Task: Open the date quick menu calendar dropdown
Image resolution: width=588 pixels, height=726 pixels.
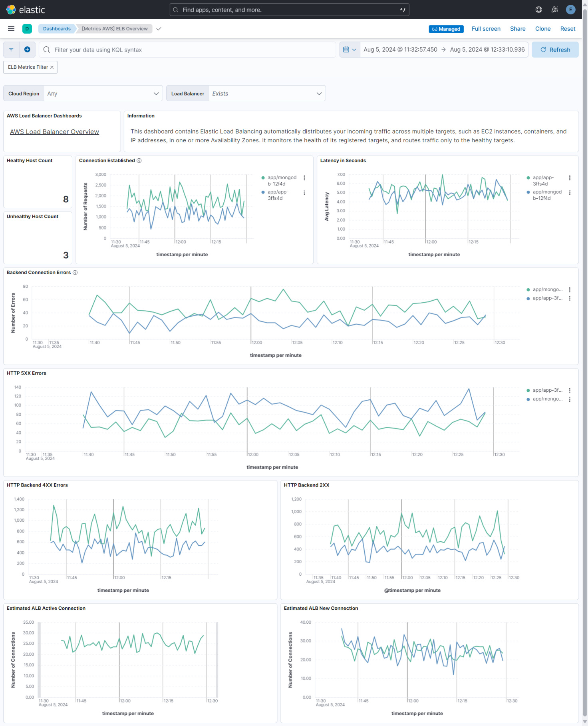Action: point(350,50)
